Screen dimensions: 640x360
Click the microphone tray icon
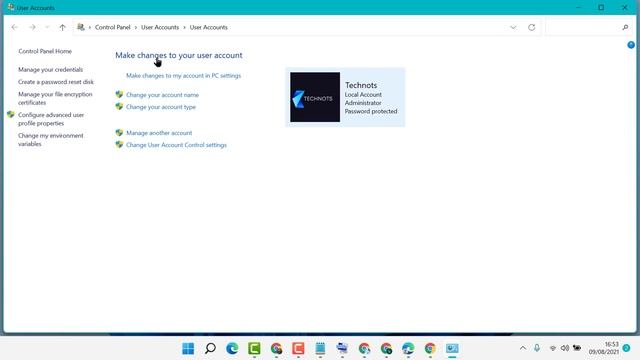click(x=537, y=348)
